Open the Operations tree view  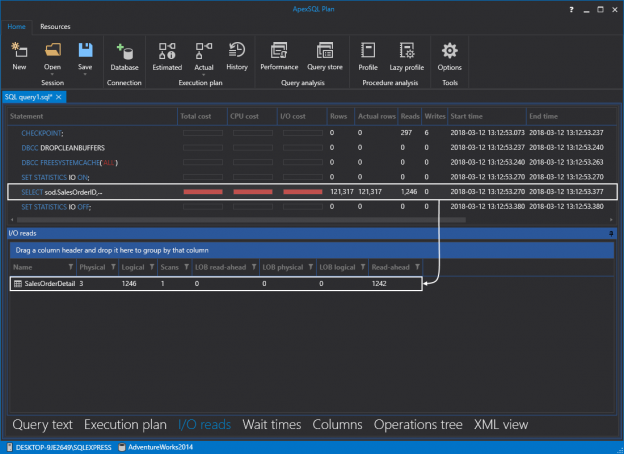click(418, 425)
